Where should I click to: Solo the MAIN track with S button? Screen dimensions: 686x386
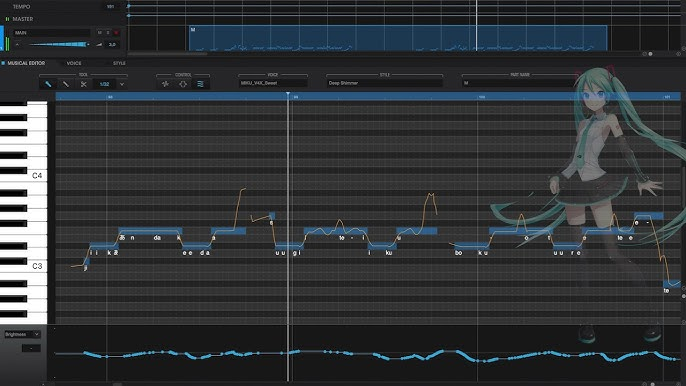(108, 32)
